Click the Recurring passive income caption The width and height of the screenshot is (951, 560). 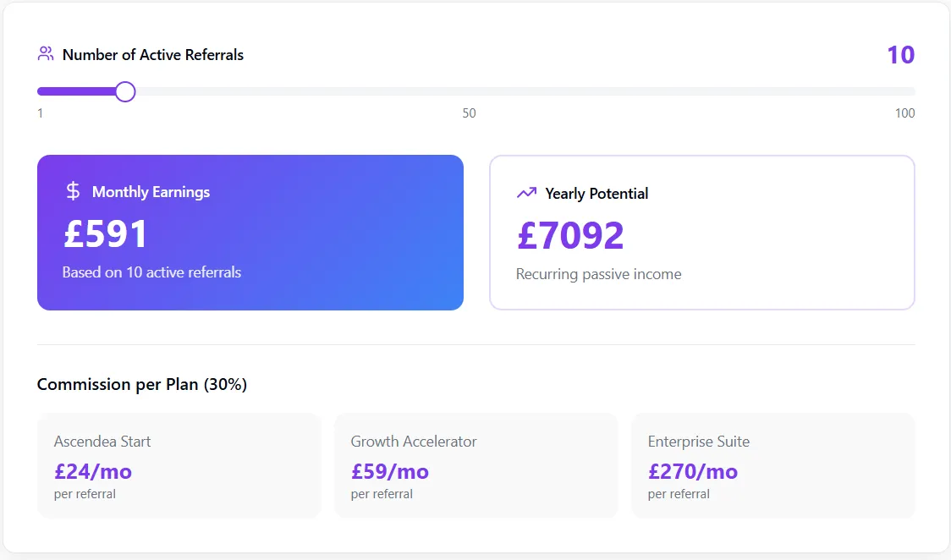[x=598, y=274]
